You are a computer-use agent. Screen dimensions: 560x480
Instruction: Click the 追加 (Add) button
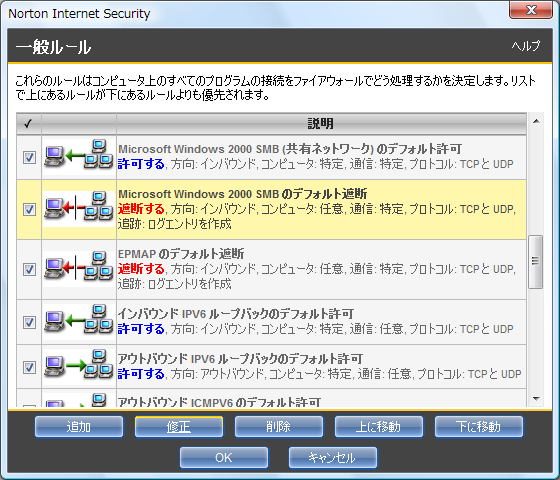click(79, 426)
